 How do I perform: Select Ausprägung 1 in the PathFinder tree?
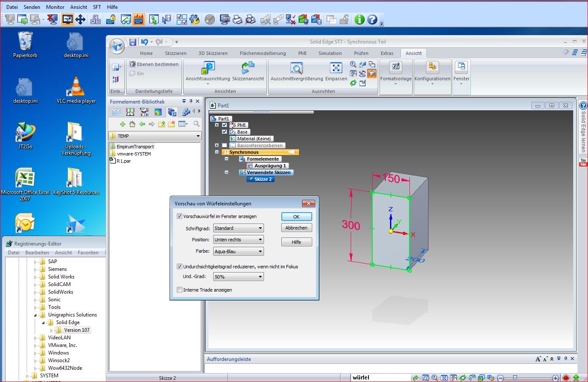click(267, 166)
